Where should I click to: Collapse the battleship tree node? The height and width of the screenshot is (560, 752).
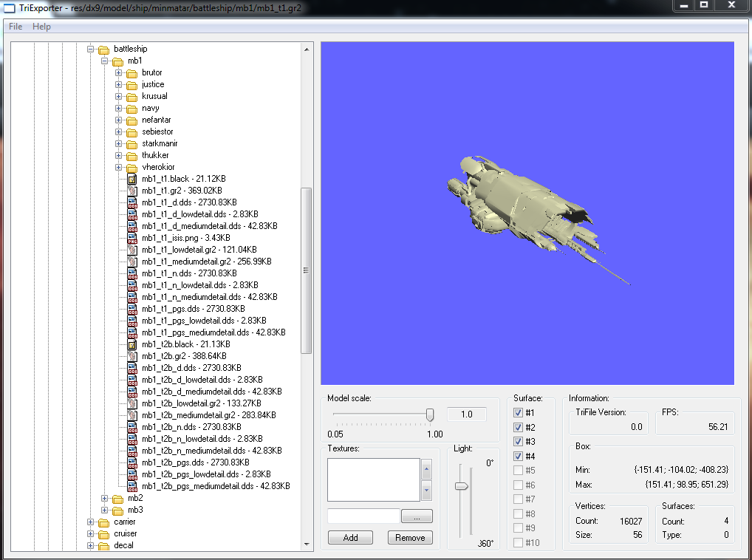coord(90,49)
